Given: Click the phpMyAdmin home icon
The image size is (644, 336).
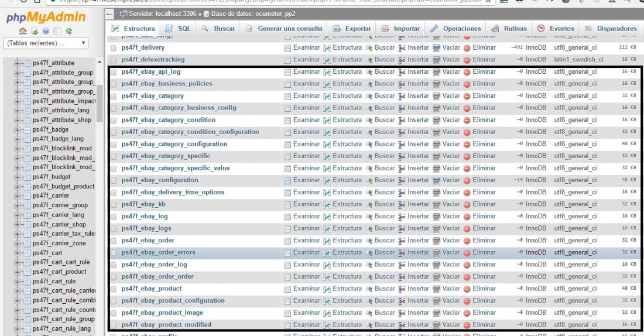Looking at the screenshot, I should [x=23, y=31].
